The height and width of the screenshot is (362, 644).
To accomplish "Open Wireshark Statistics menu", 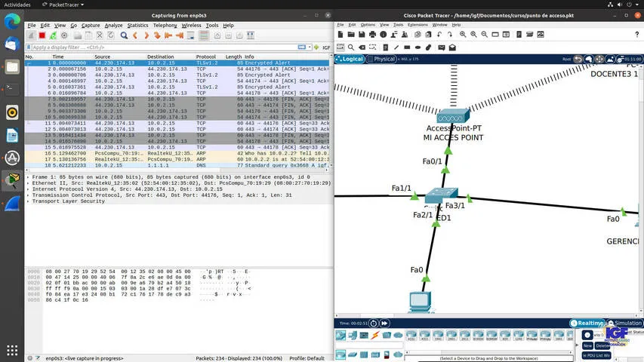I will [x=137, y=25].
